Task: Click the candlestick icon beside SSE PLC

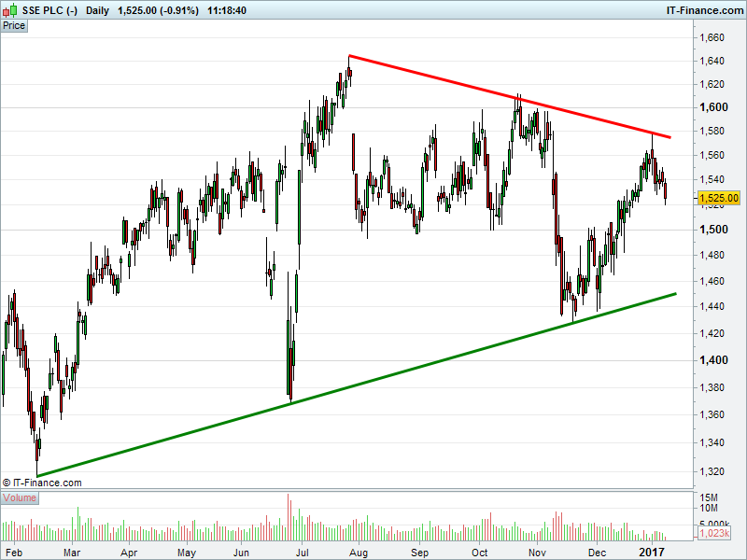Action: (x=9, y=10)
